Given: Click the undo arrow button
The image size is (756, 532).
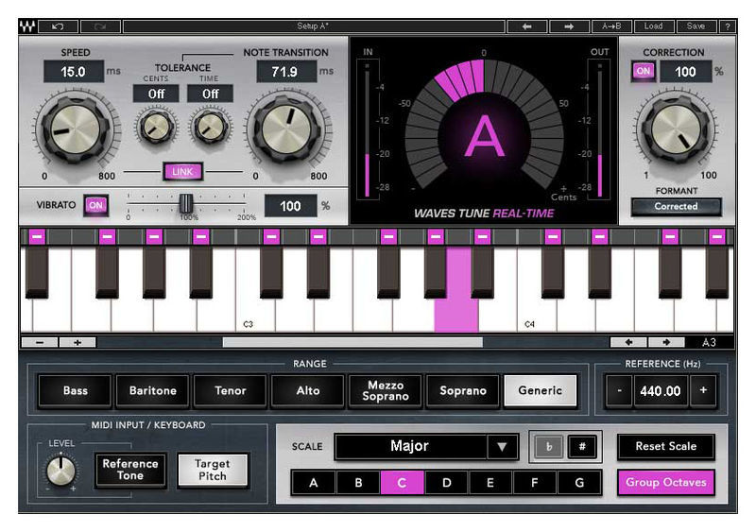Looking at the screenshot, I should 59,26.
